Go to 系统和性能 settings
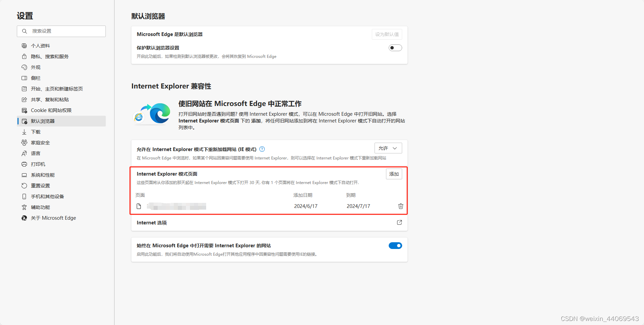 pos(61,175)
